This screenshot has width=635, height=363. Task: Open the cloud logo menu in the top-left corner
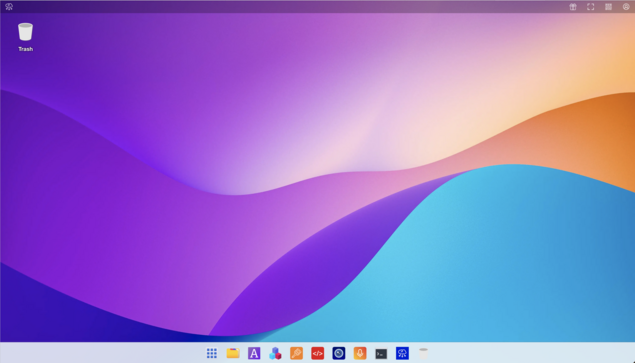pos(9,6)
